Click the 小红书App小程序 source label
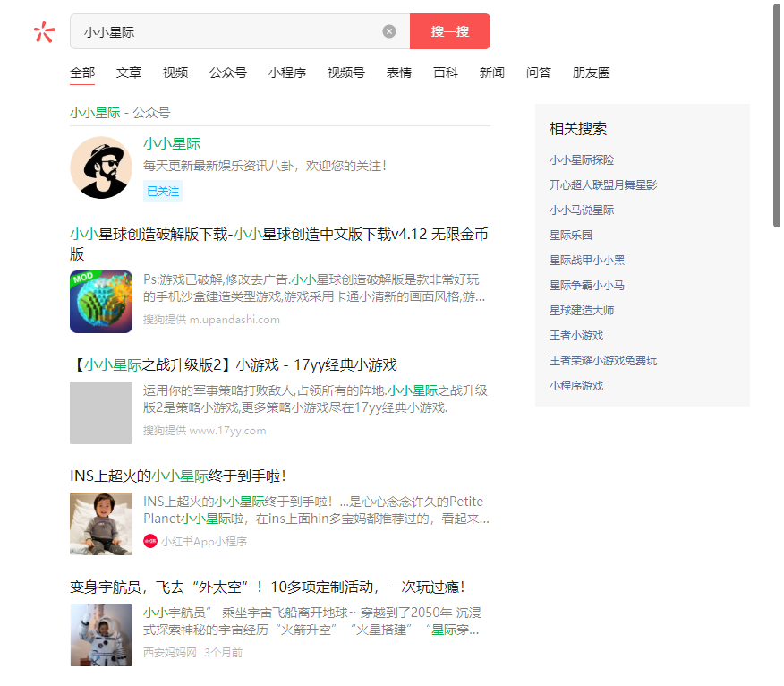 [x=204, y=542]
